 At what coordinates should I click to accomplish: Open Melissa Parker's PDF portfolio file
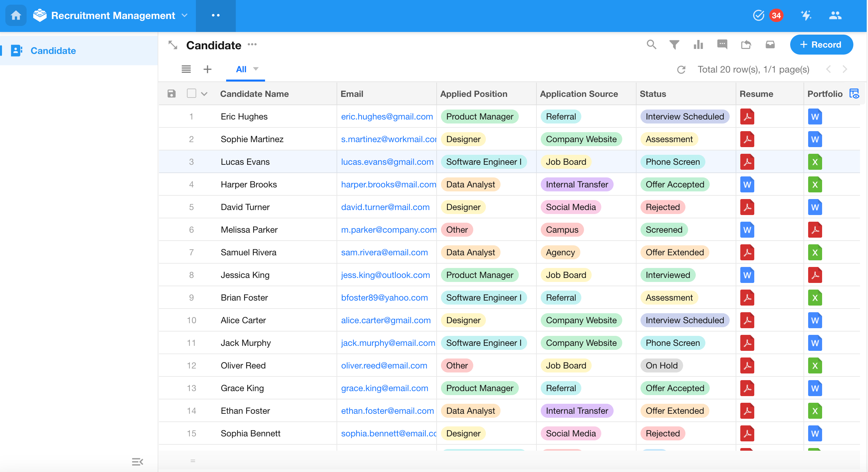pyautogui.click(x=815, y=230)
